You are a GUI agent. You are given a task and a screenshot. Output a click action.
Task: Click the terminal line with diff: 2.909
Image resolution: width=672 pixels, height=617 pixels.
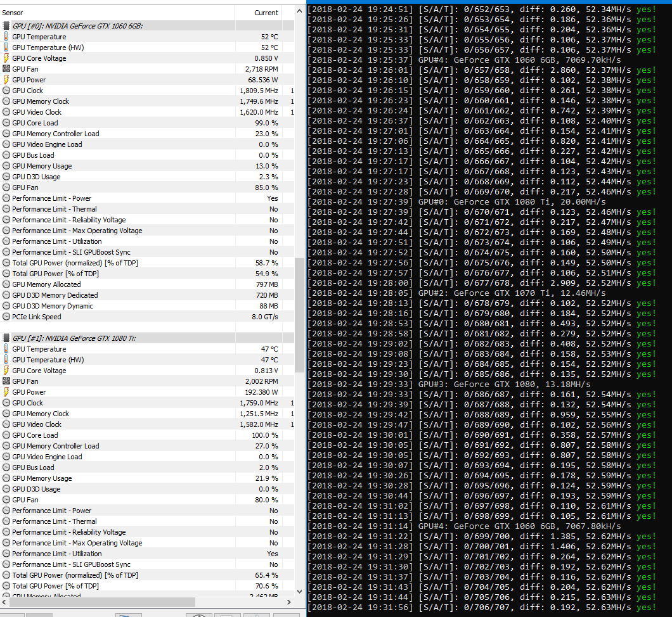click(482, 283)
